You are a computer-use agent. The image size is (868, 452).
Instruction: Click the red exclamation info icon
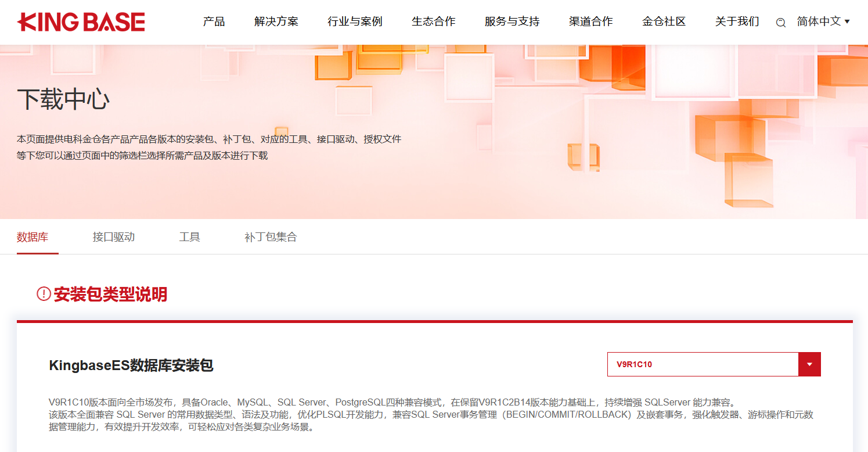[44, 294]
